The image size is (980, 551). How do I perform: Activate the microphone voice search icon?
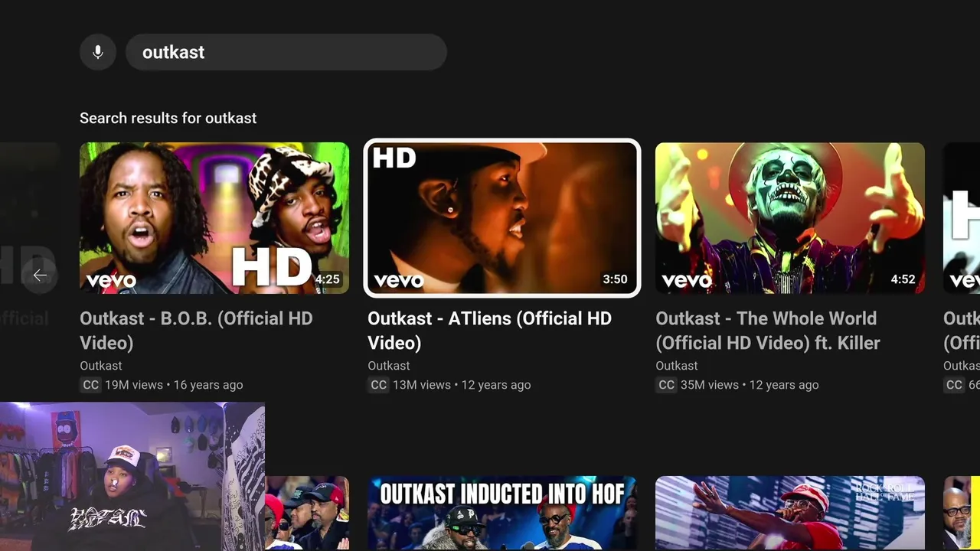pos(98,52)
